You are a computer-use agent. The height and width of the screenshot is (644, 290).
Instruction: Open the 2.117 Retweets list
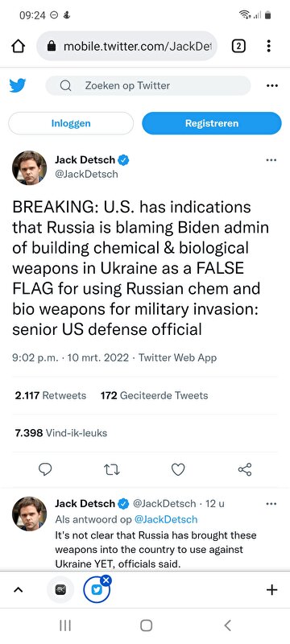[x=51, y=395]
